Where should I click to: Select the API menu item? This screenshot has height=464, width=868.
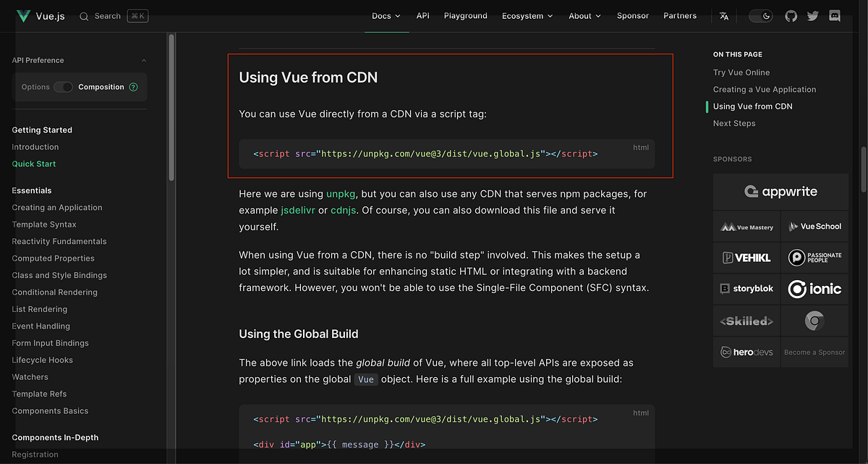pyautogui.click(x=422, y=15)
